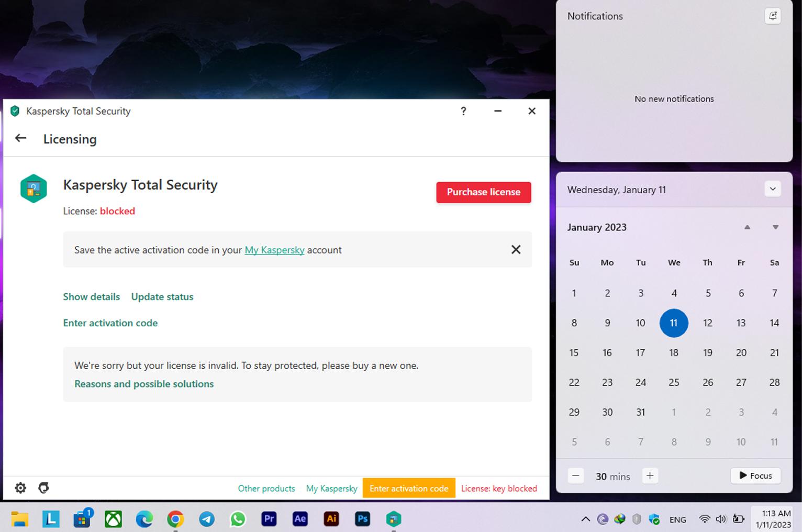Click the ENG language indicator
Viewport: 802px width, 532px height.
(677, 519)
